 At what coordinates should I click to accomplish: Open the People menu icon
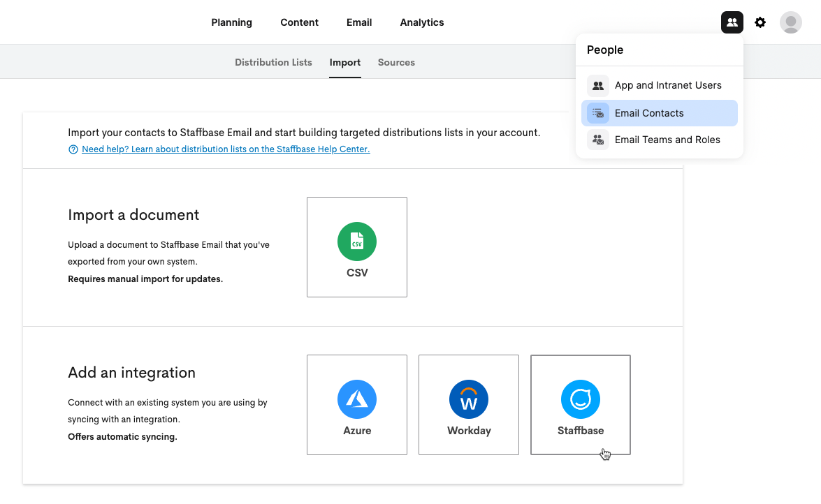click(x=732, y=22)
